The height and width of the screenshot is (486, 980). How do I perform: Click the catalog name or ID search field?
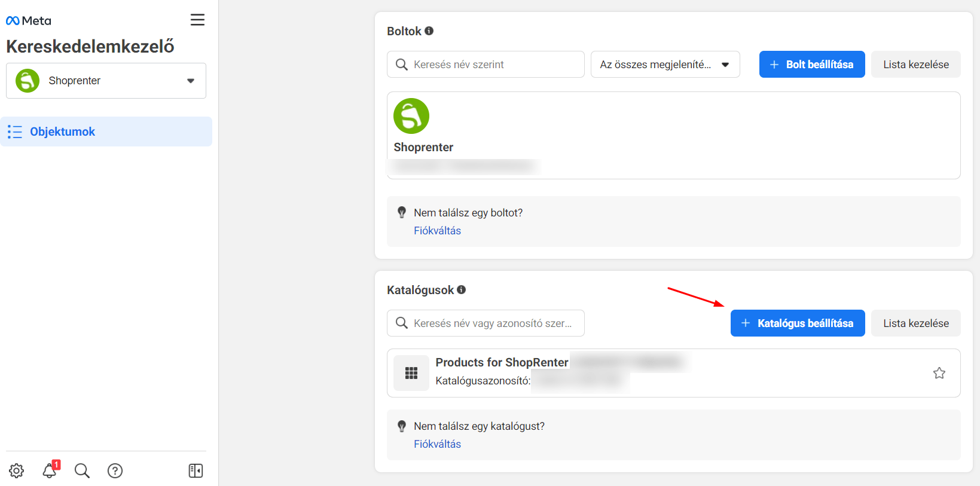pos(486,323)
